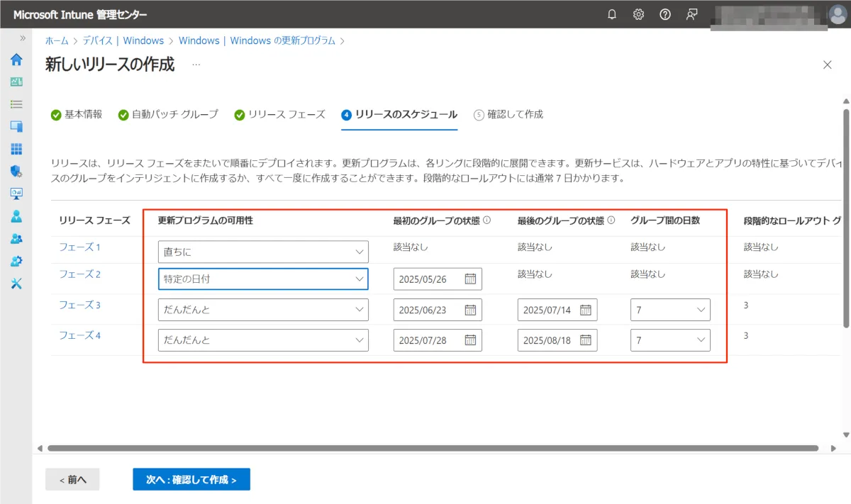Click the フェーズ 3 link

[x=79, y=305]
